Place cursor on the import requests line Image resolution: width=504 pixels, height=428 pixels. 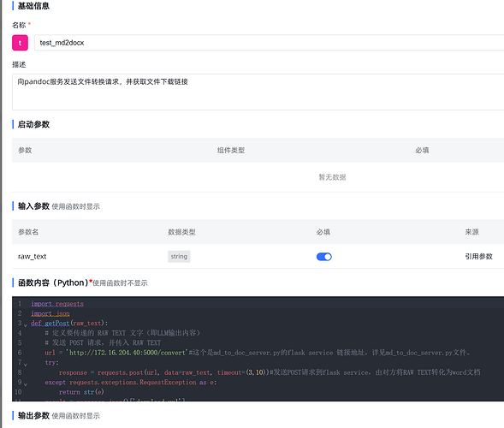point(57,304)
